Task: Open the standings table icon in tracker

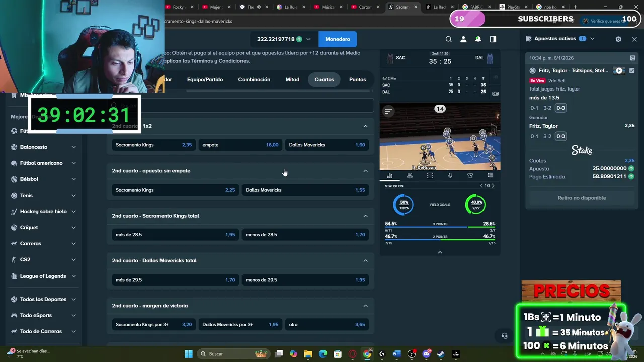Action: [430, 175]
